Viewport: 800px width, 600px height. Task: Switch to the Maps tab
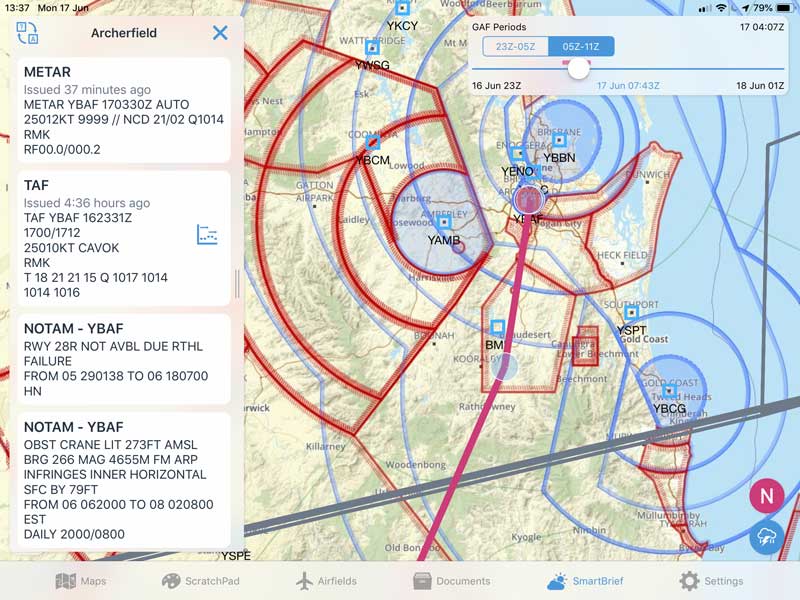[x=81, y=581]
